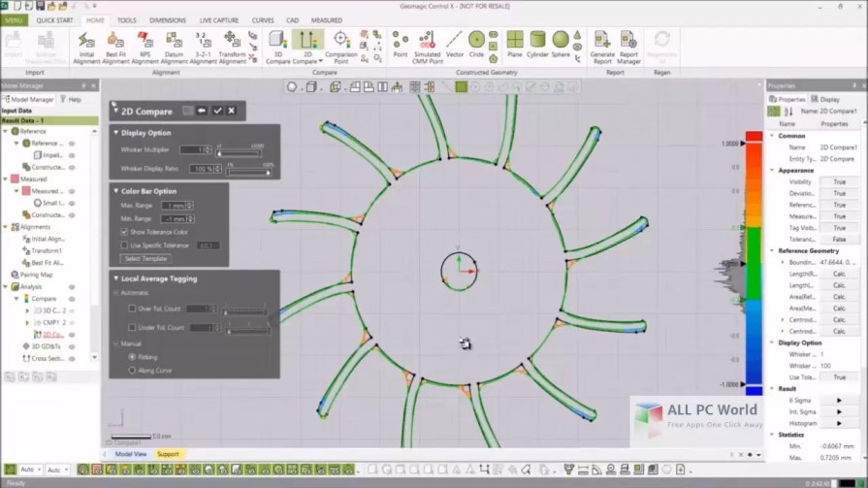Create a constructed Circle
This screenshot has width=868, height=488.
[x=476, y=45]
